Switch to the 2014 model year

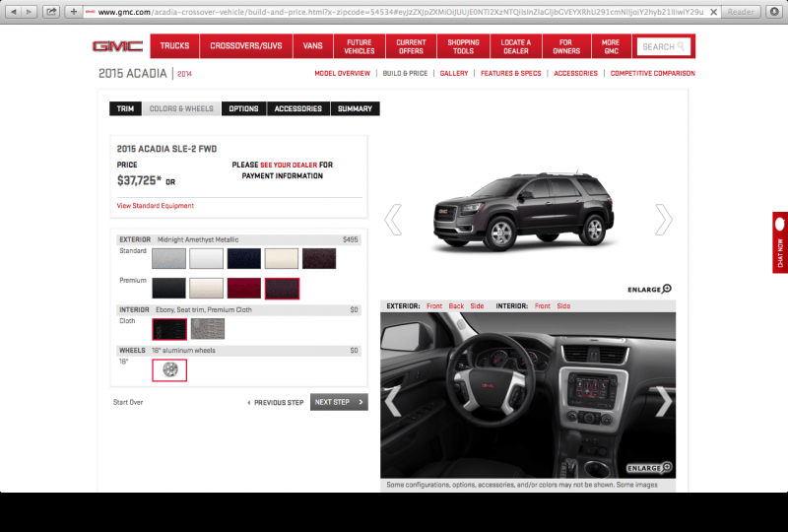[184, 74]
